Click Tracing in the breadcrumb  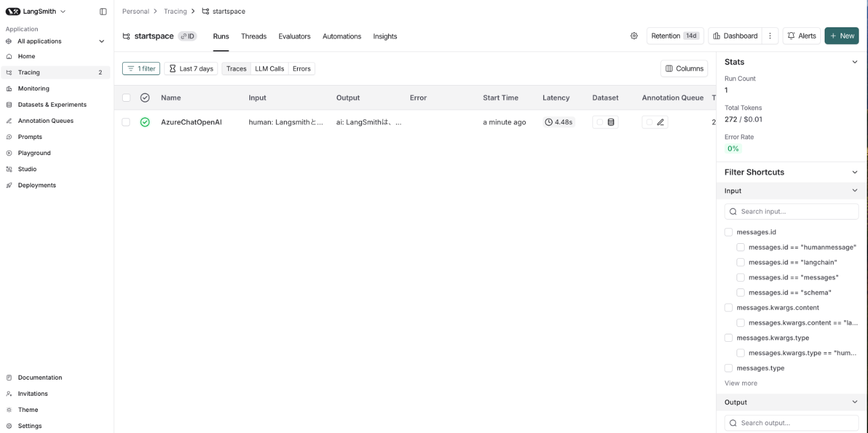tap(175, 11)
